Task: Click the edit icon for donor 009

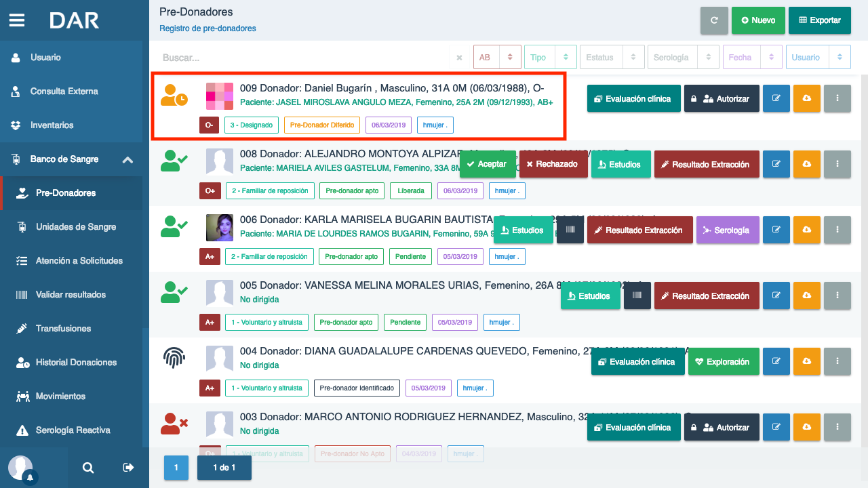Action: point(776,99)
